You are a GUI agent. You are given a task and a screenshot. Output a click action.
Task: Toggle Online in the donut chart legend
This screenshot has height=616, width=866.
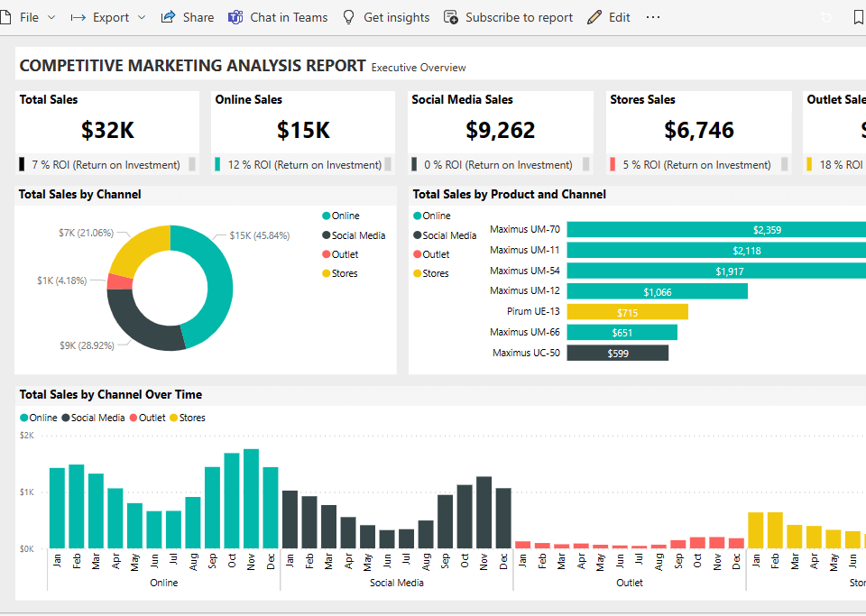point(344,216)
